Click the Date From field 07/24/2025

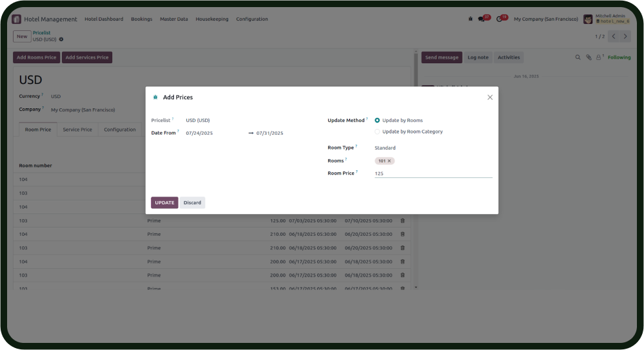pyautogui.click(x=199, y=133)
